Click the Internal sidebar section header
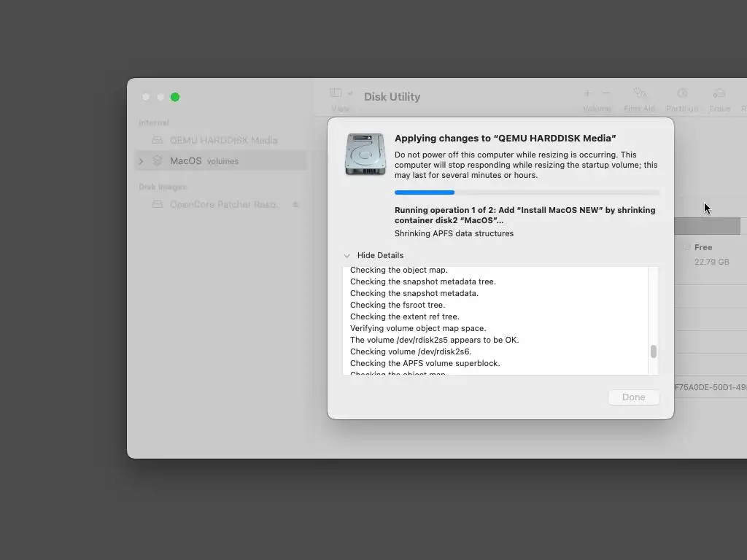The width and height of the screenshot is (747, 560). (x=153, y=122)
